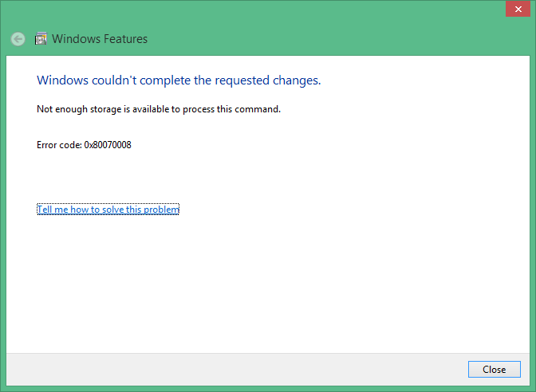536x392 pixels.
Task: Click the 0x80070008 error code value
Action: 108,145
